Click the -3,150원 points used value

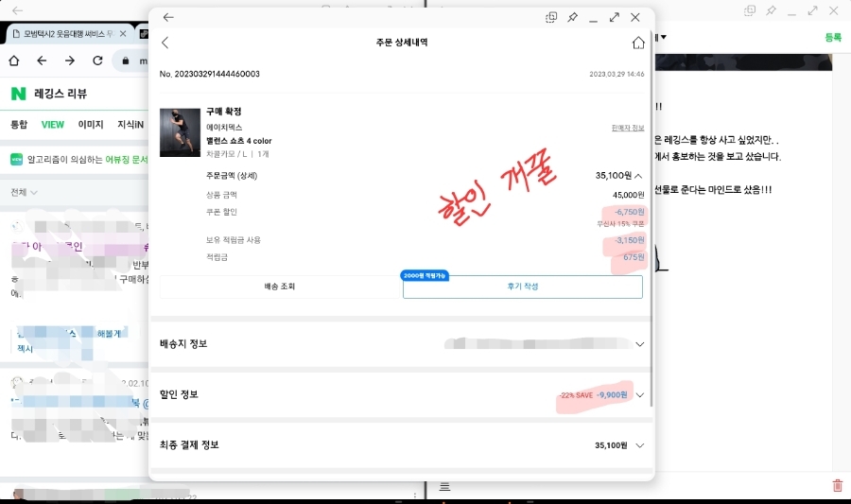(630, 240)
